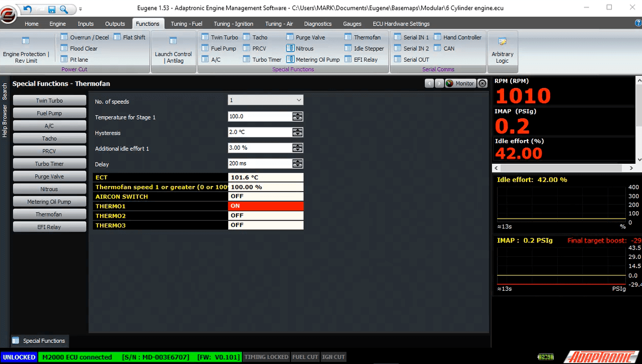Open the Metering Oil Pump ribbon item
Image resolution: width=642 pixels, height=364 pixels.
(313, 60)
